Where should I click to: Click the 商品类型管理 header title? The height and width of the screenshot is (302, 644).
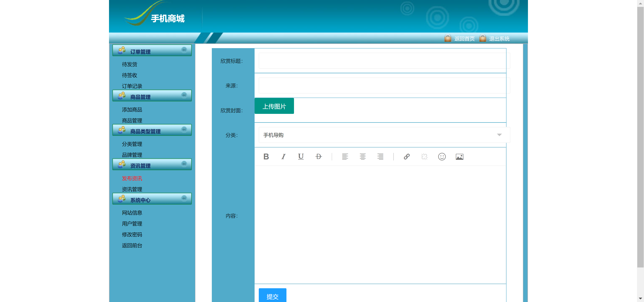145,131
